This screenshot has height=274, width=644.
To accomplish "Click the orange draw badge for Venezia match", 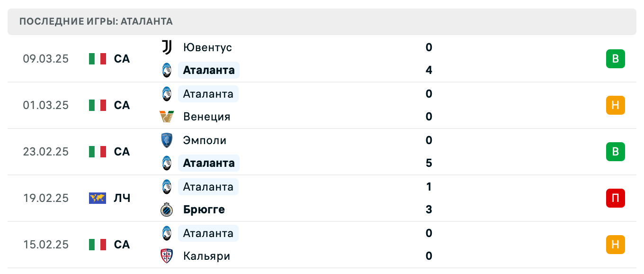I will click(x=615, y=105).
